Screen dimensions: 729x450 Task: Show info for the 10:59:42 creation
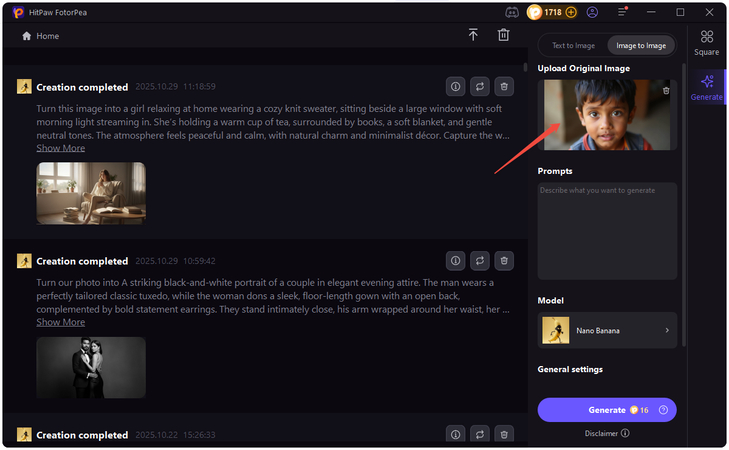[x=455, y=261]
